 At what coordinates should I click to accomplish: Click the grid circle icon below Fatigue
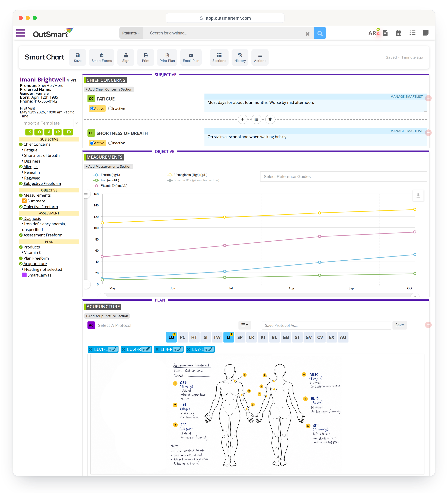(x=256, y=119)
